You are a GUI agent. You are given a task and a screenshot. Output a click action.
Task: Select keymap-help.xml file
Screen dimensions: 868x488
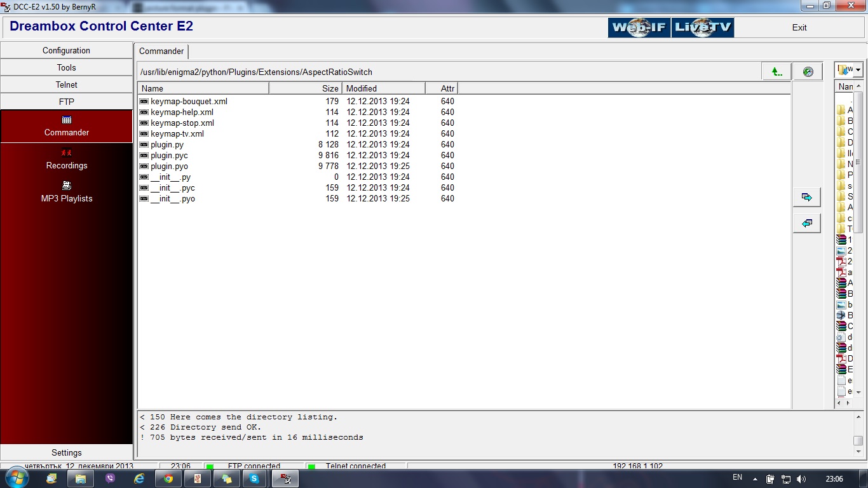click(182, 112)
